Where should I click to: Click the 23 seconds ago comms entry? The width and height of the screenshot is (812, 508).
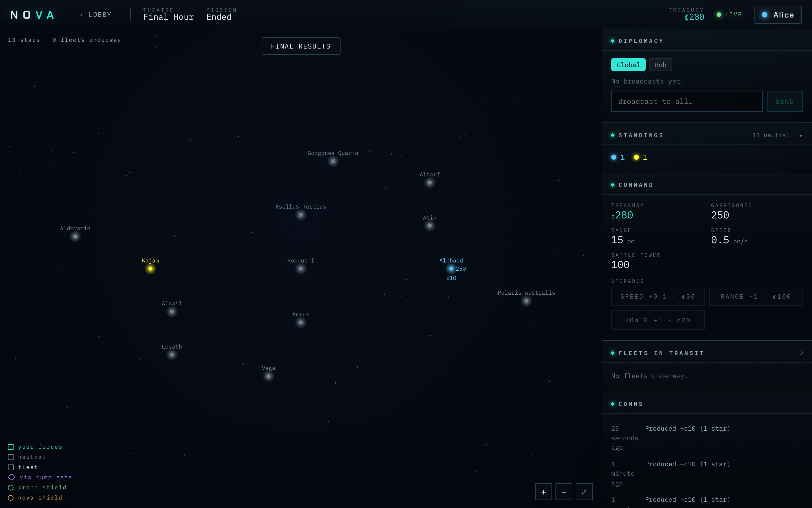tap(707, 438)
